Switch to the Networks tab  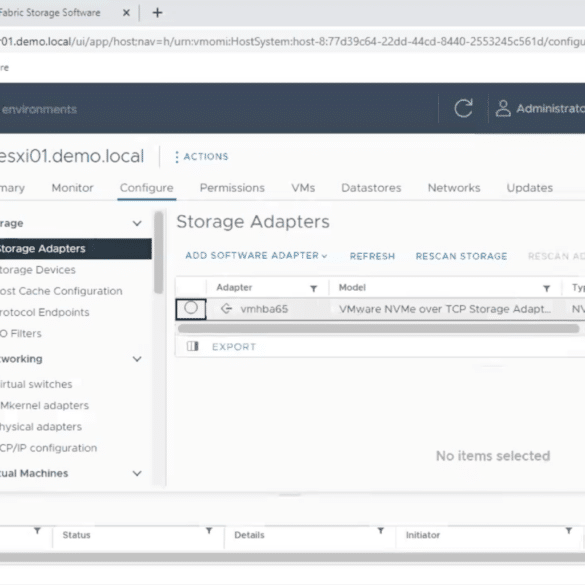coord(454,188)
